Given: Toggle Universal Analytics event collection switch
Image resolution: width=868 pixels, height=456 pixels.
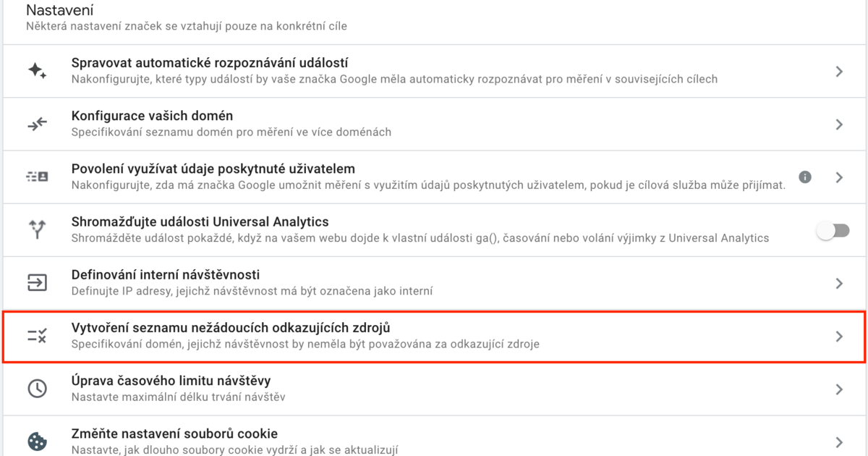Looking at the screenshot, I should [x=832, y=230].
